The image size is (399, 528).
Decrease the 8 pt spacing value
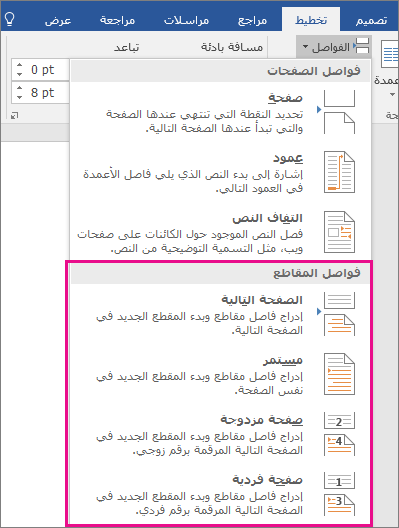[x=20, y=97]
